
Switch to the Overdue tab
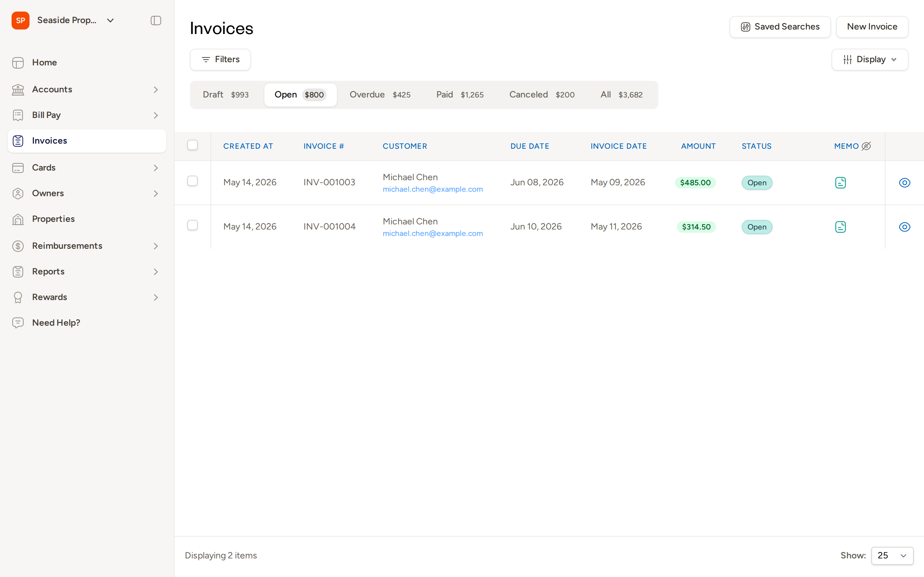(380, 95)
